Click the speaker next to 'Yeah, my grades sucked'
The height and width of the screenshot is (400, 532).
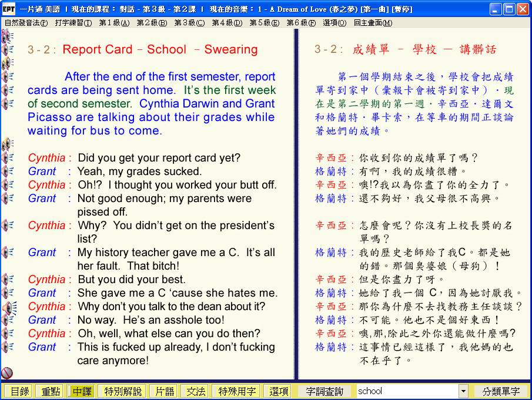pyautogui.click(x=7, y=172)
